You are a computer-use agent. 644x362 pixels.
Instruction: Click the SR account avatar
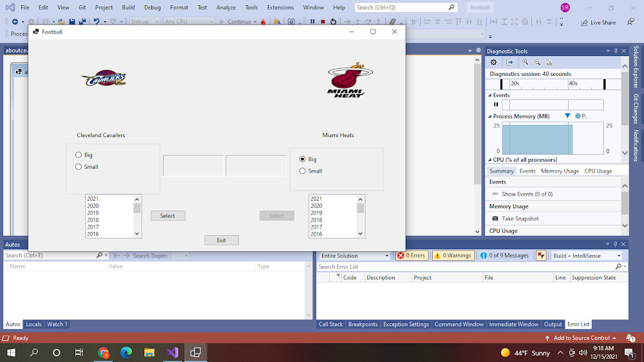click(565, 7)
